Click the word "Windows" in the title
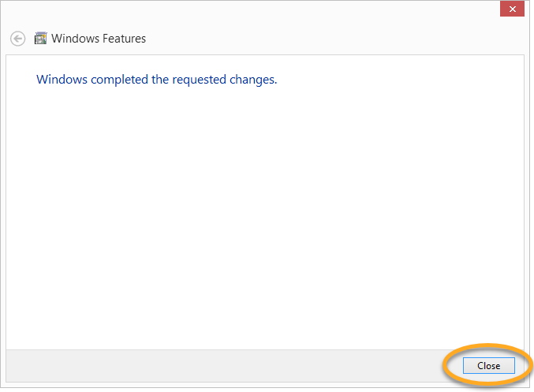This screenshot has width=534, height=392. click(x=74, y=38)
